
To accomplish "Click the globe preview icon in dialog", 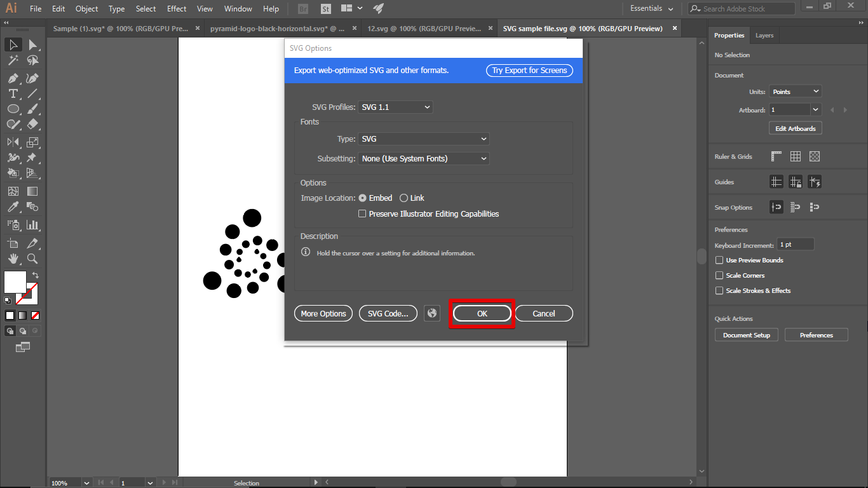I will click(432, 313).
